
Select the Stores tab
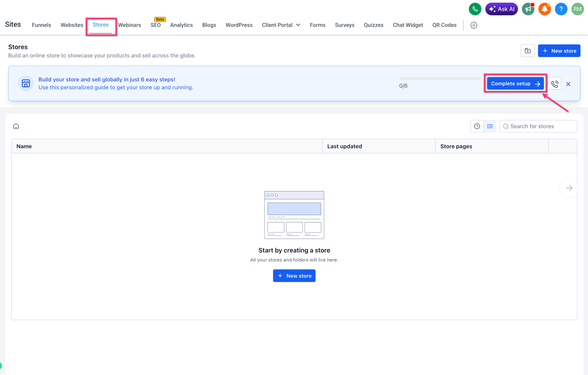click(x=101, y=25)
